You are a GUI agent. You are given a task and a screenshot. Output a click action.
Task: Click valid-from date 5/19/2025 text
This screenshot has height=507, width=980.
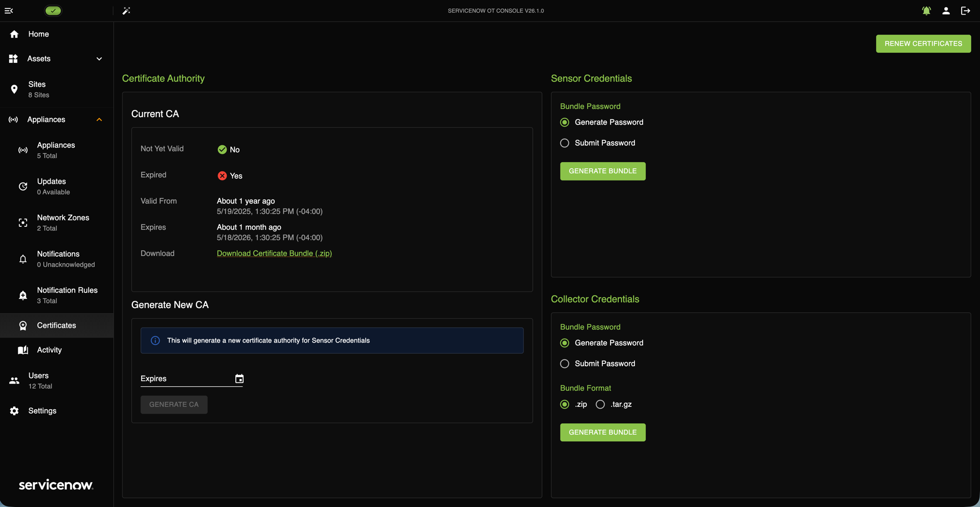point(270,212)
